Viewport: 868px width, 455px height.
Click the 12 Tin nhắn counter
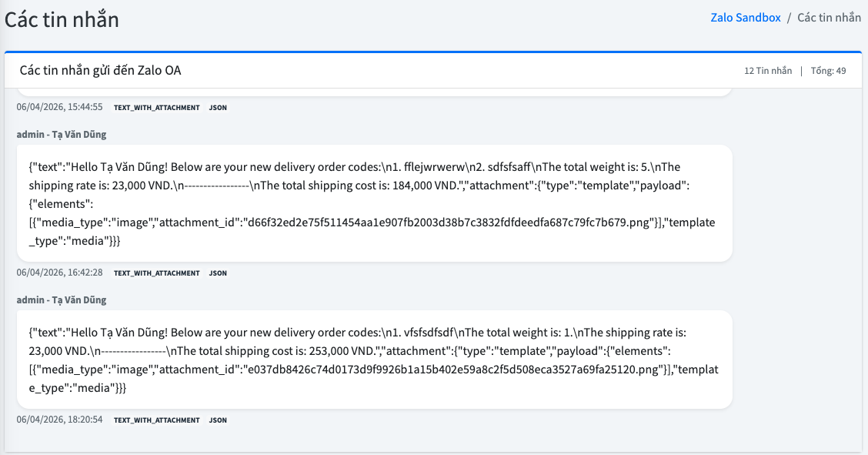[768, 71]
